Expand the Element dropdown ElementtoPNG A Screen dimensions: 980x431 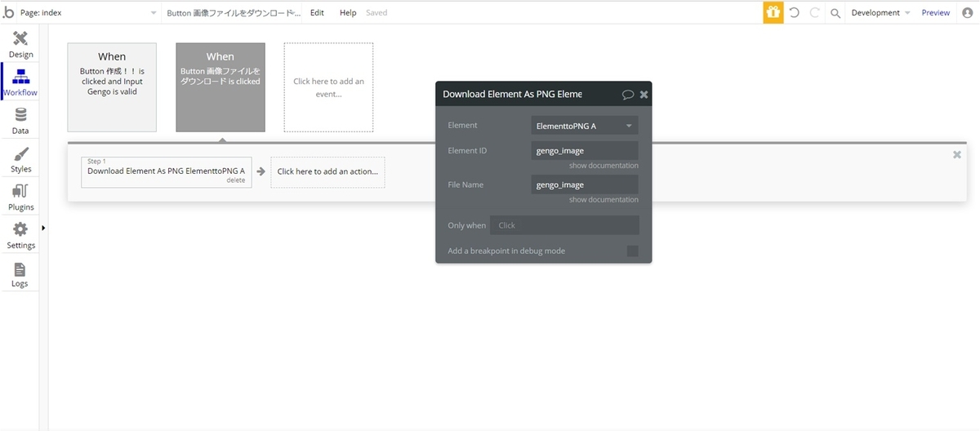click(584, 126)
